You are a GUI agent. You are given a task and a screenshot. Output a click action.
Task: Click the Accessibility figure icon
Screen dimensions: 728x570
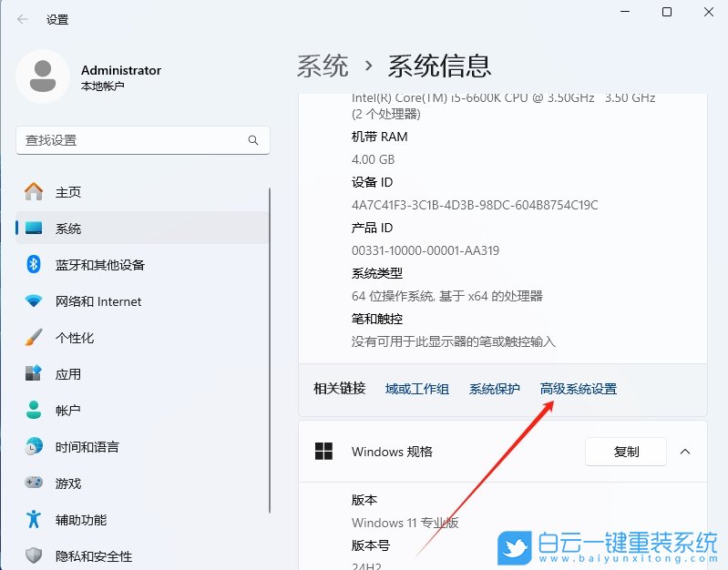[x=34, y=519]
